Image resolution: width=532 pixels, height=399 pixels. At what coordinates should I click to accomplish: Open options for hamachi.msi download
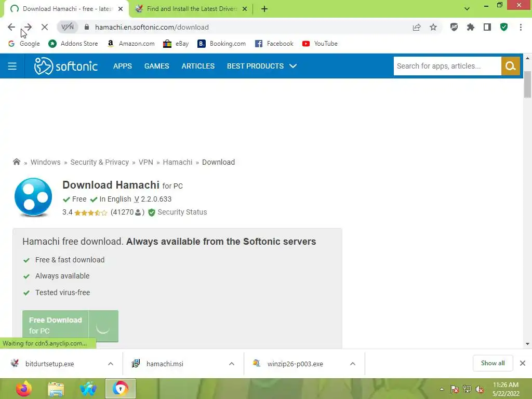click(x=232, y=364)
